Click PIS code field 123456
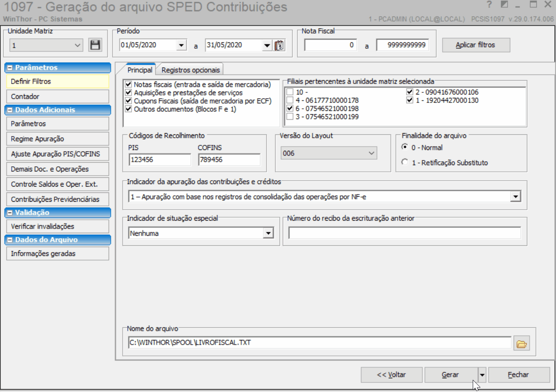The height and width of the screenshot is (392, 556). (160, 160)
